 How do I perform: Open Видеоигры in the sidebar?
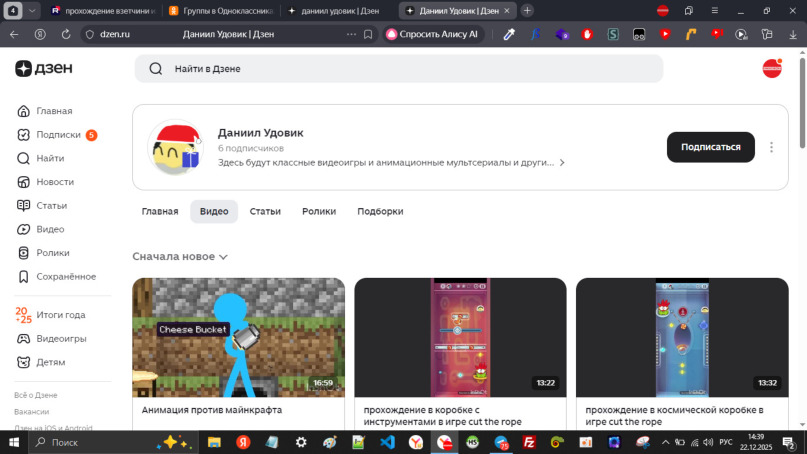[x=61, y=338]
